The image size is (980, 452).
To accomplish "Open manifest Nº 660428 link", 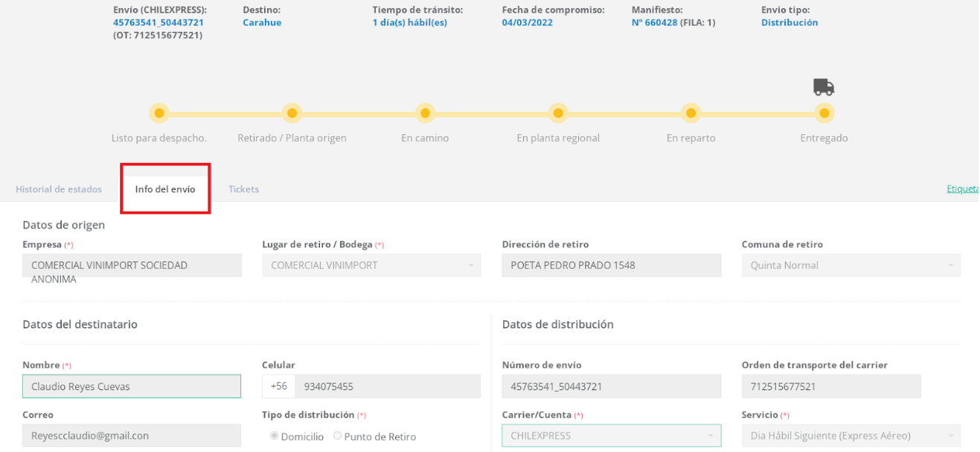I will (x=654, y=22).
